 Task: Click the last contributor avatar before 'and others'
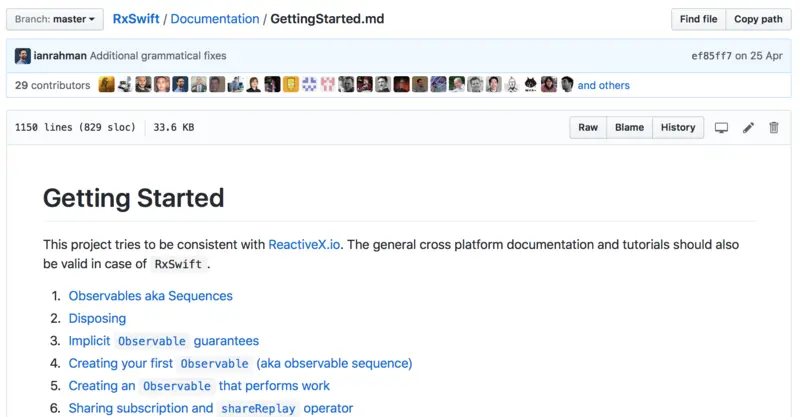[x=567, y=85]
